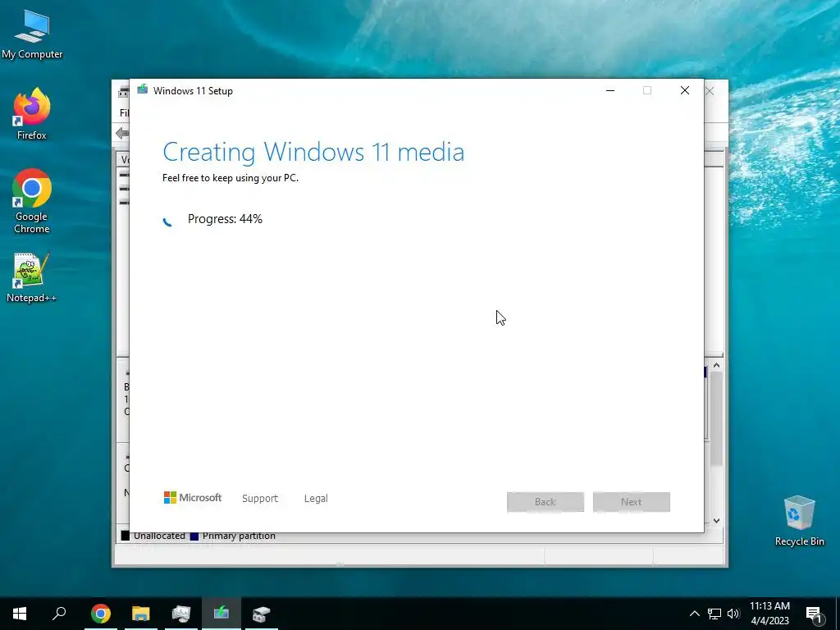Click the Windows 11 Setup title icon
The width and height of the screenshot is (840, 630).
142,89
